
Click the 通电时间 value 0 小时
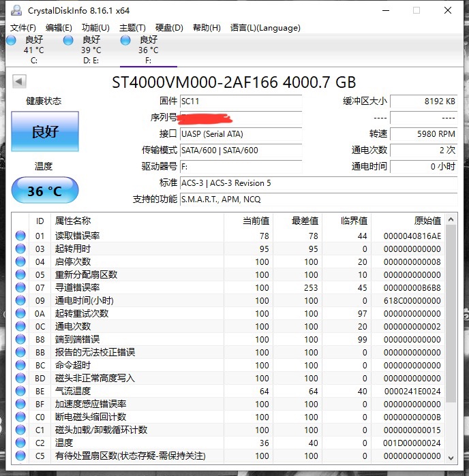pyautogui.click(x=424, y=167)
